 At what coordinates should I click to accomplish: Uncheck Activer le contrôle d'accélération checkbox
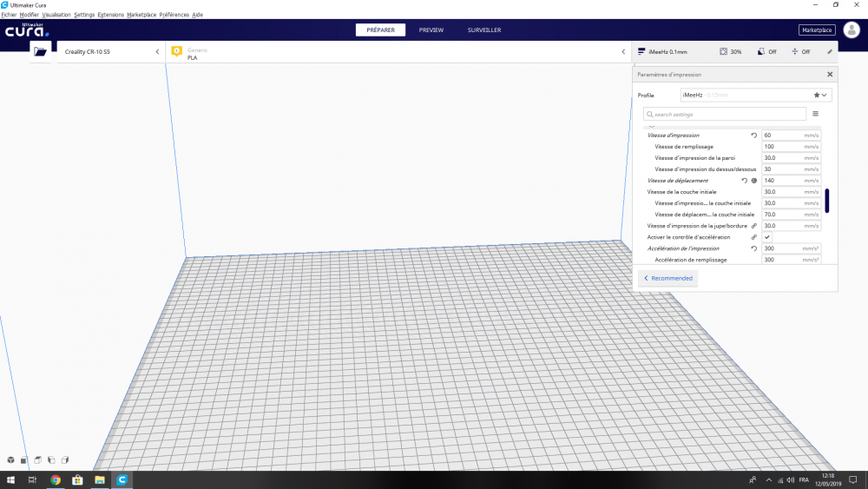pyautogui.click(x=767, y=237)
